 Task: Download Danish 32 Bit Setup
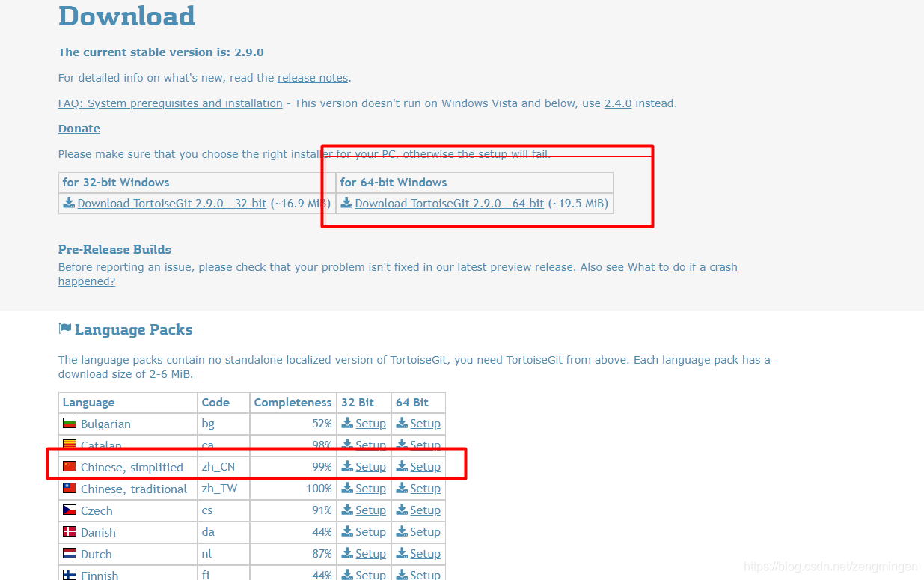pyautogui.click(x=370, y=532)
